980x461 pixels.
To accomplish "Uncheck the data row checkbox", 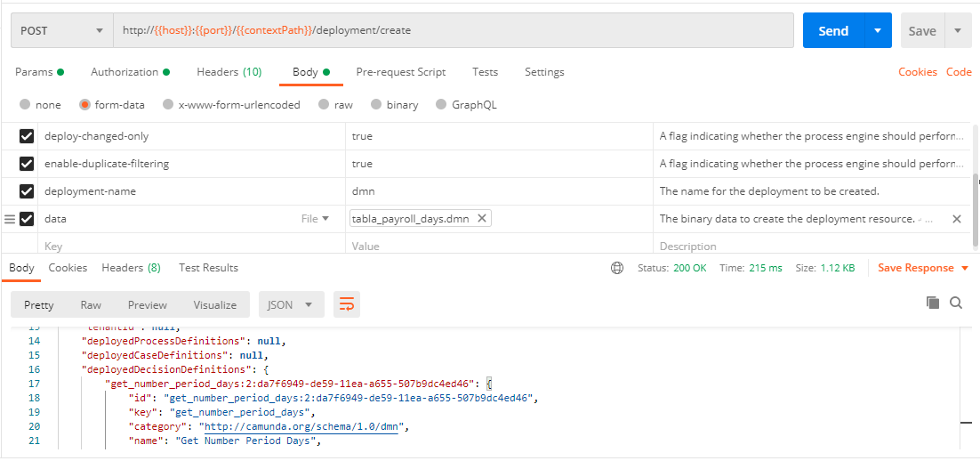I will 27,219.
